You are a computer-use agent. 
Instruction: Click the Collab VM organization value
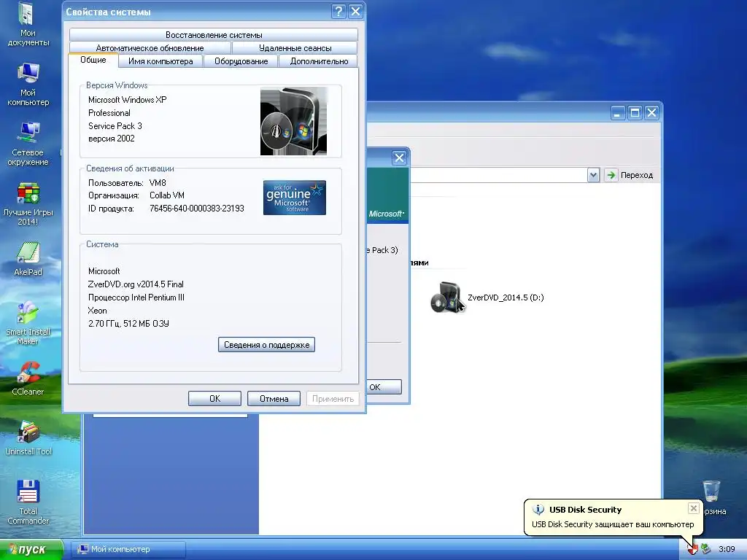pos(167,195)
